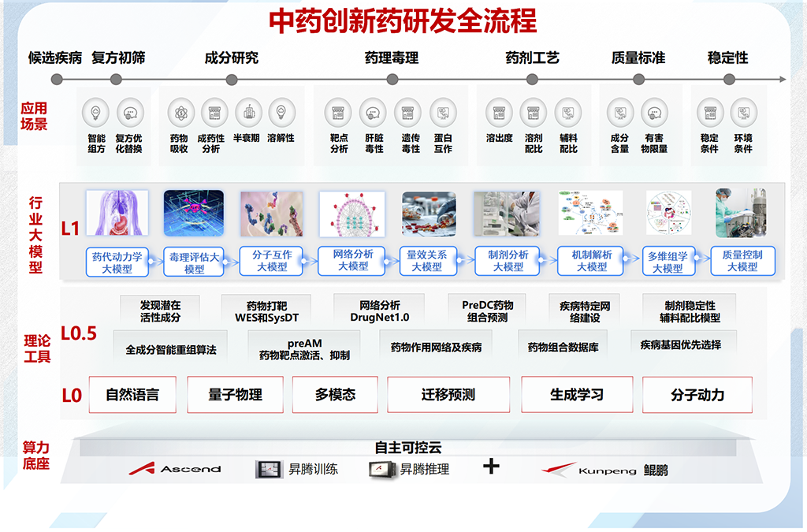Image resolution: width=807 pixels, height=532 pixels.
Task: Click the 质量控制大模型 lab photo
Action: (x=740, y=213)
